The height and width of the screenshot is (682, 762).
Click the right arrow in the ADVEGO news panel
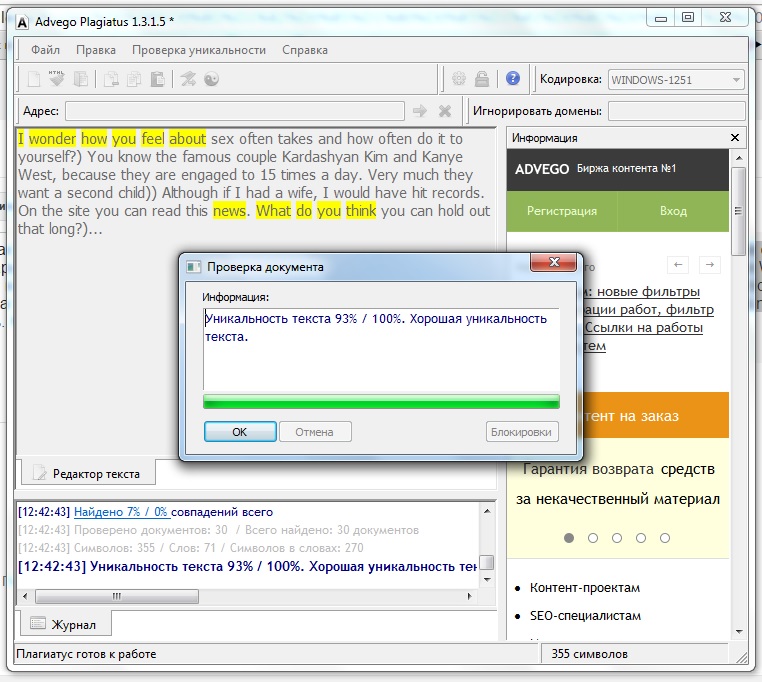[710, 265]
